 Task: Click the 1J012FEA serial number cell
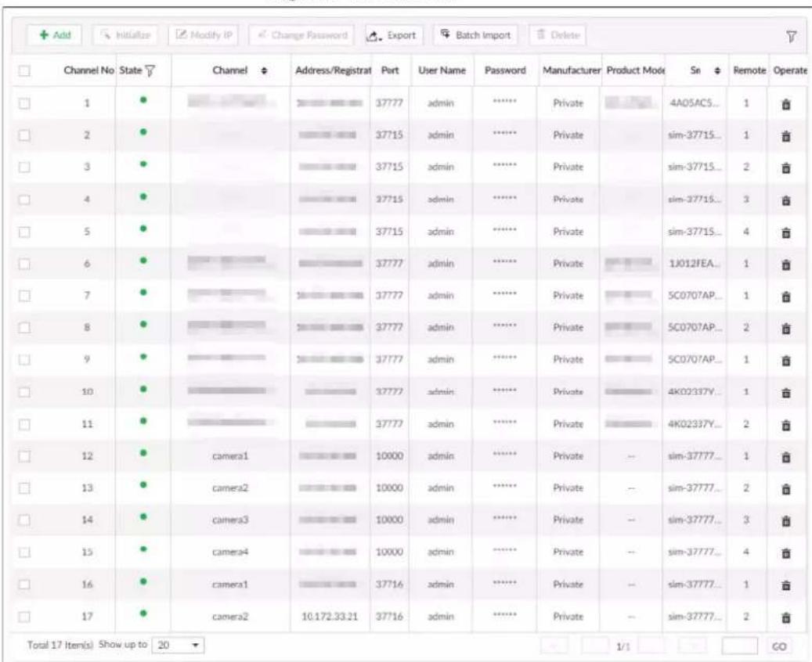(x=694, y=264)
